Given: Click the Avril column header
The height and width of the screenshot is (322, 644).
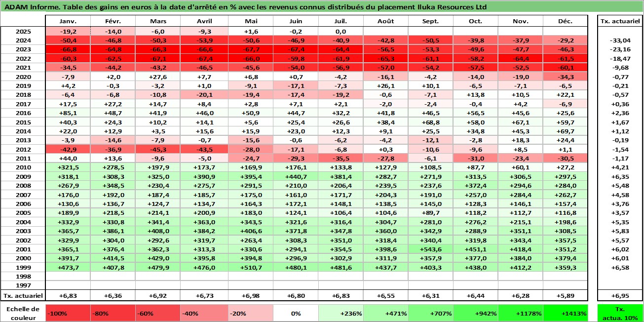Looking at the screenshot, I should coord(203,21).
